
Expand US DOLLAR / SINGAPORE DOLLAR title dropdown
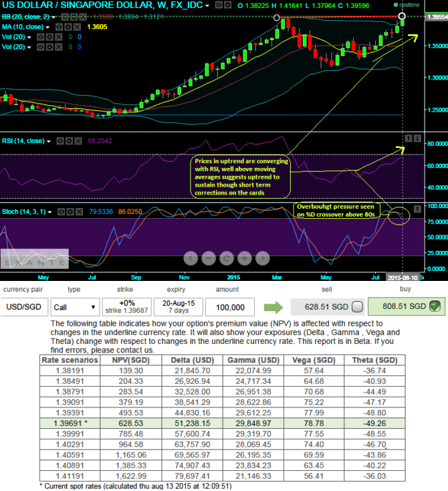[x=207, y=6]
